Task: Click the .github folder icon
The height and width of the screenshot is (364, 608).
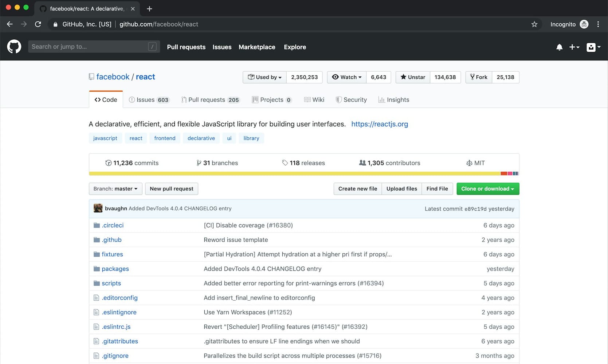Action: (97, 240)
